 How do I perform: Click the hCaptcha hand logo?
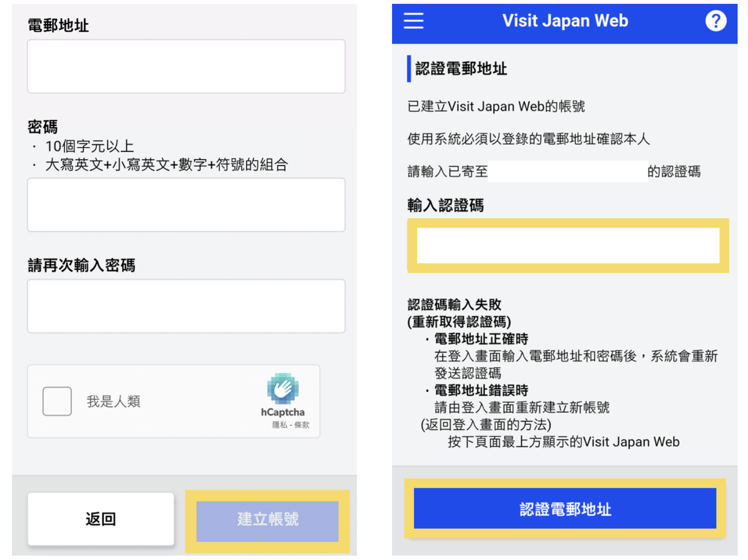[x=283, y=389]
